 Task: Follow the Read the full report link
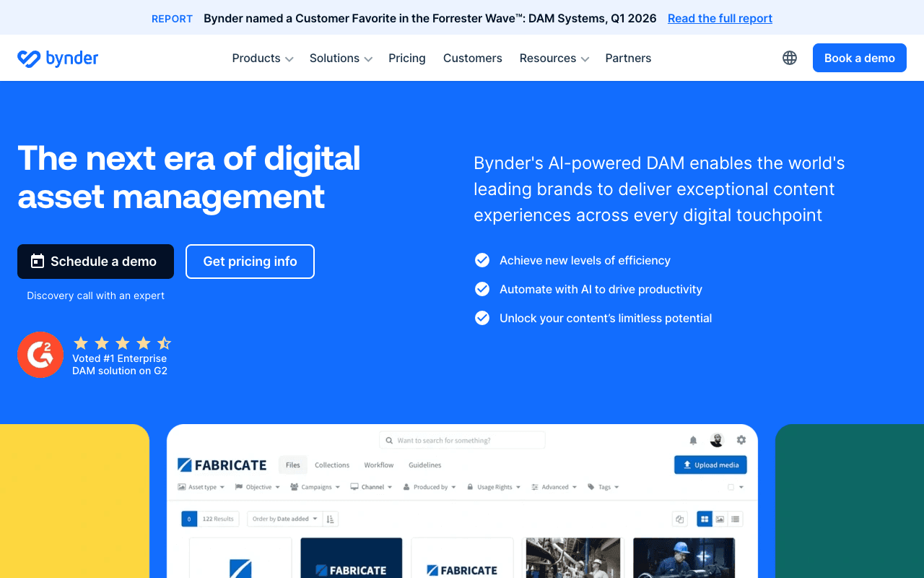coord(720,18)
